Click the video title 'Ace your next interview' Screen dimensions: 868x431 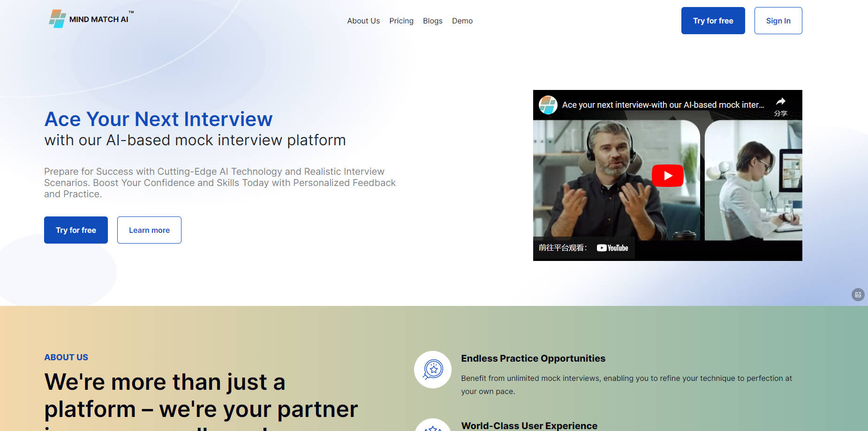[663, 105]
